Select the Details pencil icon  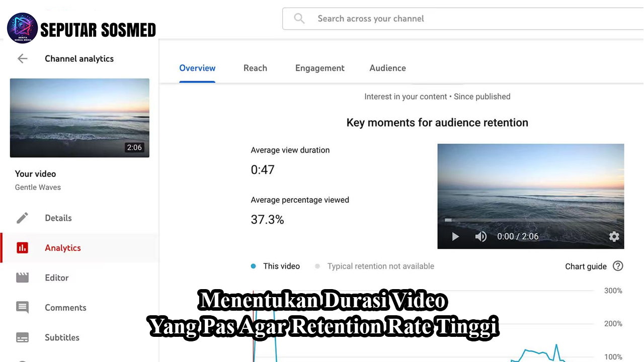(22, 218)
